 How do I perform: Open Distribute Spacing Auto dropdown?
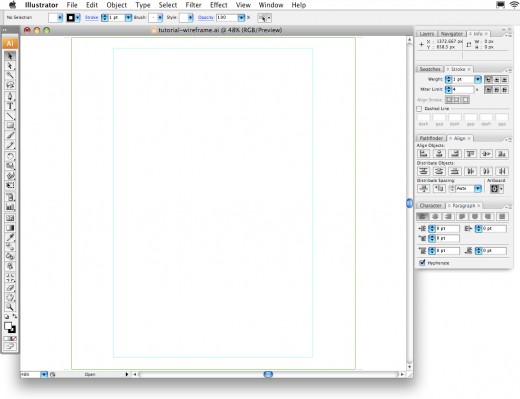click(478, 189)
